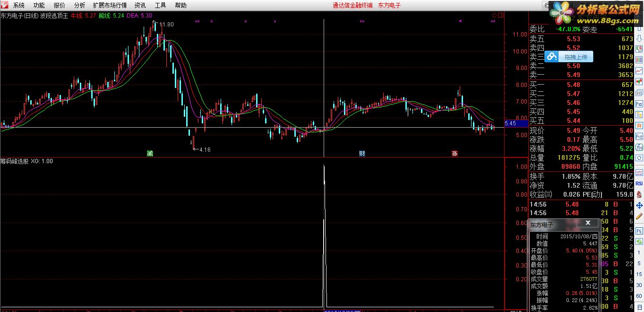644x312 pixels.
Task: Open the 工具 menu
Action: [x=160, y=6]
